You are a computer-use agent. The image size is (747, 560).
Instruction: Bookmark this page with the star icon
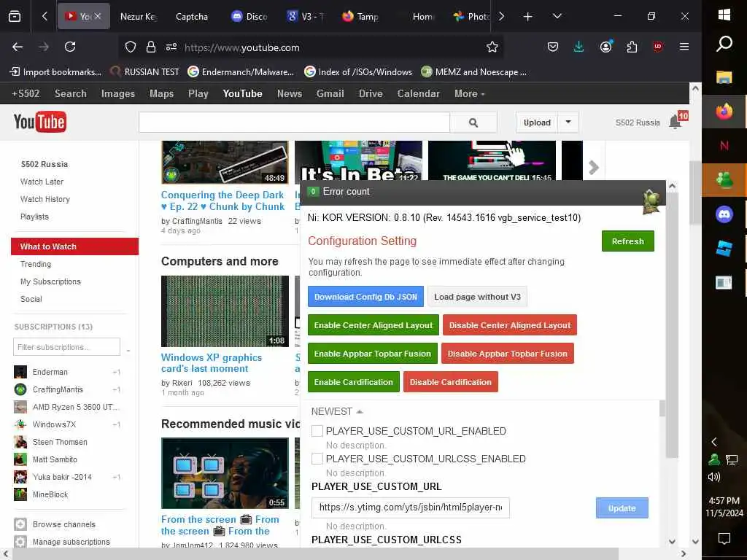(x=492, y=47)
